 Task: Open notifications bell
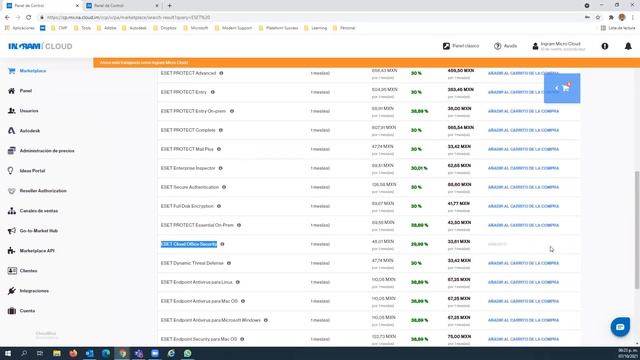click(628, 46)
